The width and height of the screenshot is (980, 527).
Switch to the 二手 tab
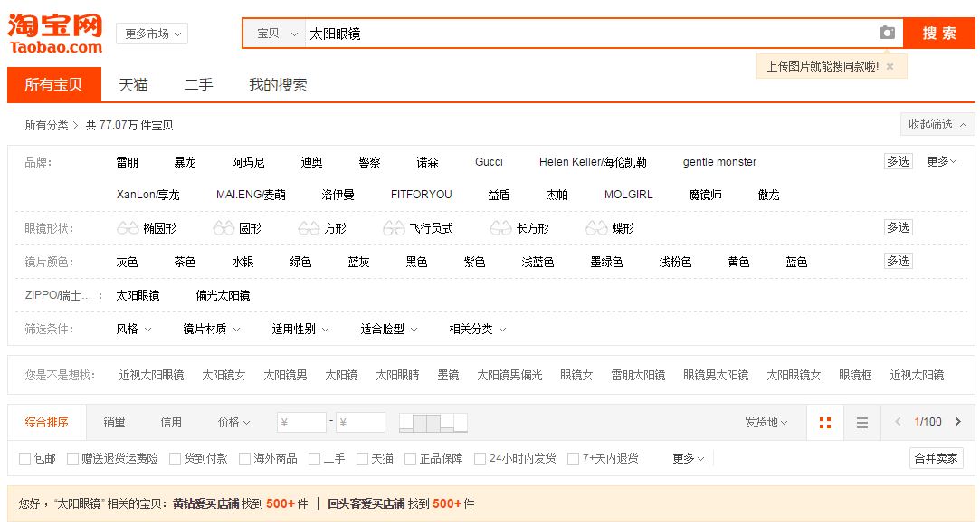pos(198,84)
